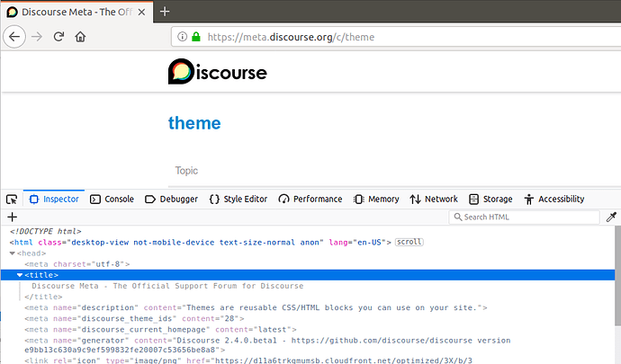
Task: Select the closing title tag row
Action: point(43,297)
